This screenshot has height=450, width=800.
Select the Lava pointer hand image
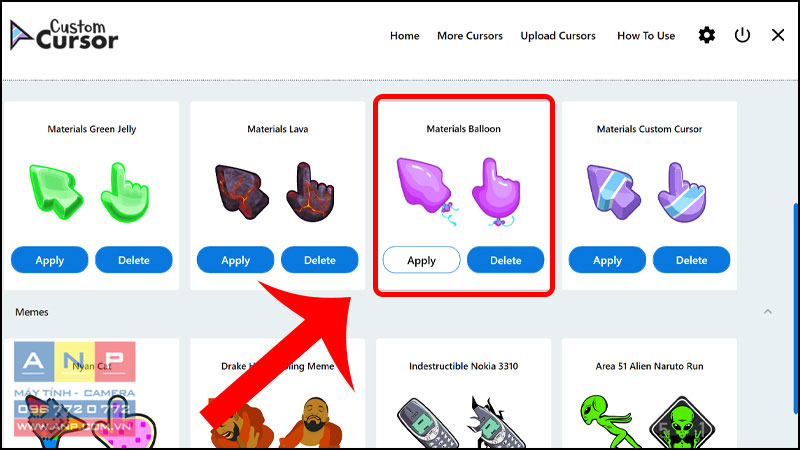point(310,192)
